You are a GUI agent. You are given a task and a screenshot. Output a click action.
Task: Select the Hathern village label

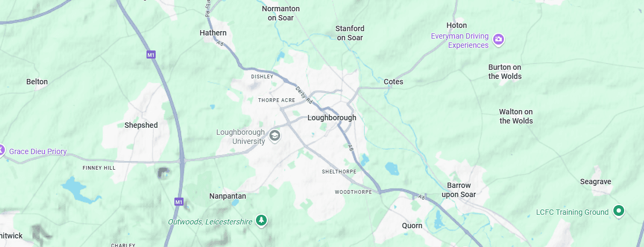click(x=213, y=33)
